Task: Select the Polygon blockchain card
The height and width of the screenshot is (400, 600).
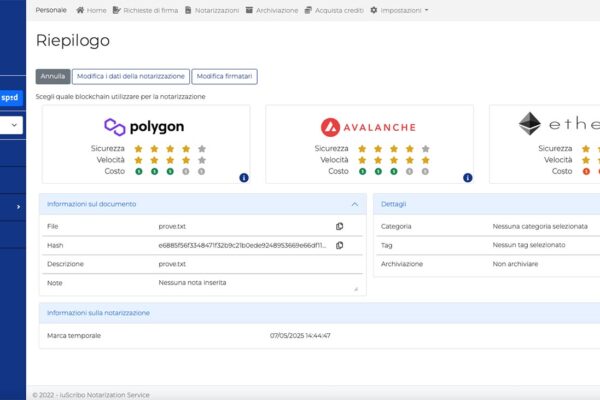Action: click(146, 144)
